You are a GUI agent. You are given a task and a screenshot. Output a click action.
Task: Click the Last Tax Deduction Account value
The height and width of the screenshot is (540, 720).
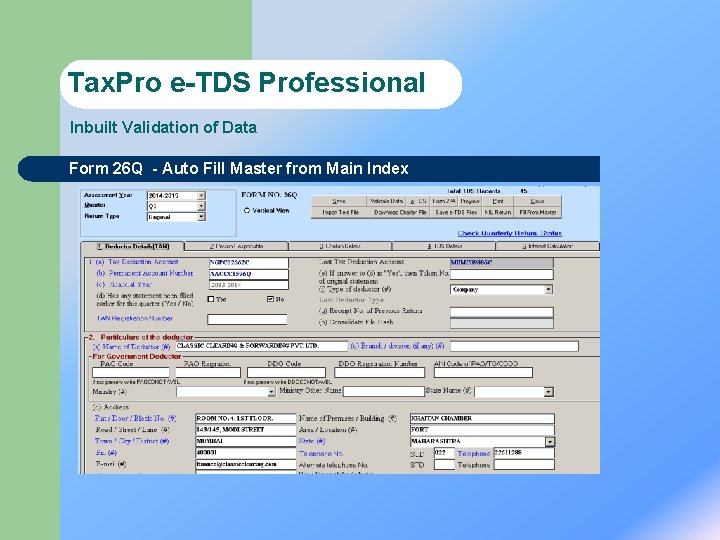pos(501,263)
